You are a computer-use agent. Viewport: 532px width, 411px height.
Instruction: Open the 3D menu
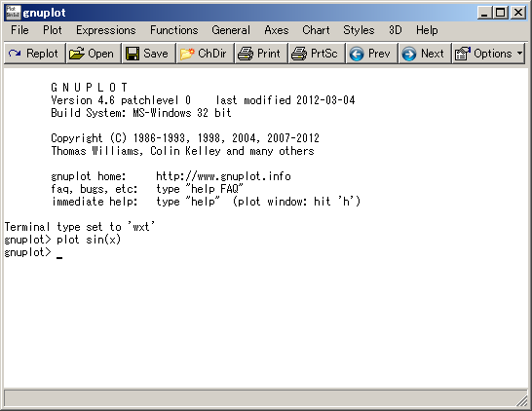click(x=396, y=30)
